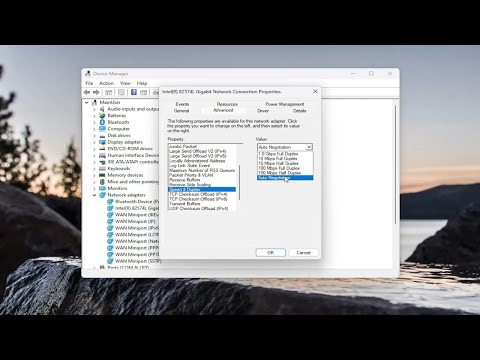
Task: Click the WAN Miniport (SSTP) adapter icon
Action: pyautogui.click(x=110, y=261)
